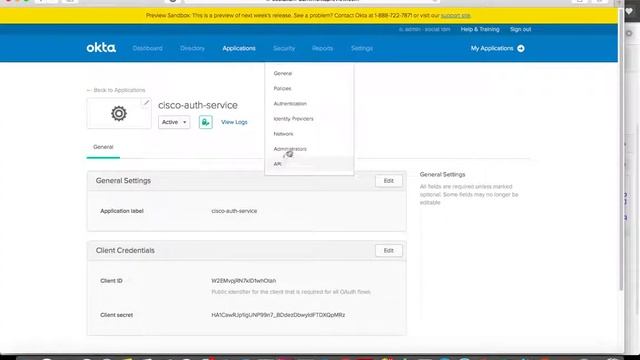The image size is (640, 360).
Task: Click the My Applications arrow icon
Action: 521,48
